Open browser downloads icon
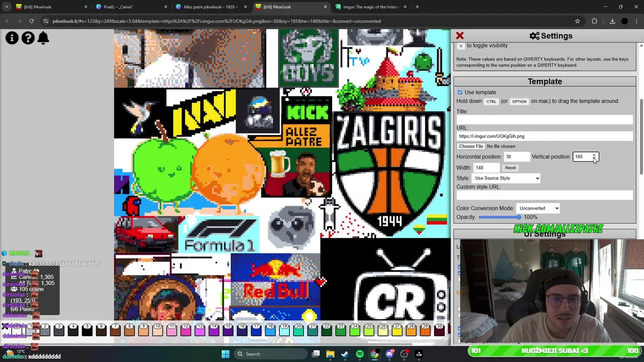Screen dimensions: 644x362 [x=612, y=21]
